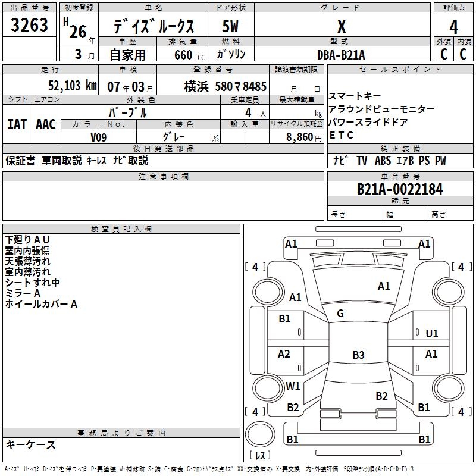Click the rear-right wheel icon on diagram
This screenshot has height=476, width=476.
(448, 388)
